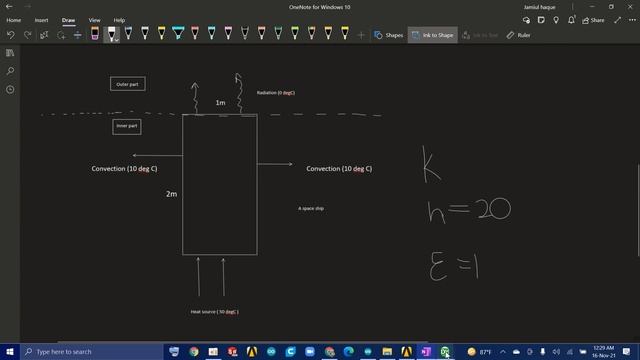Screen dimensions: 640x360
Task: Open the Insert tab
Action: (x=41, y=20)
